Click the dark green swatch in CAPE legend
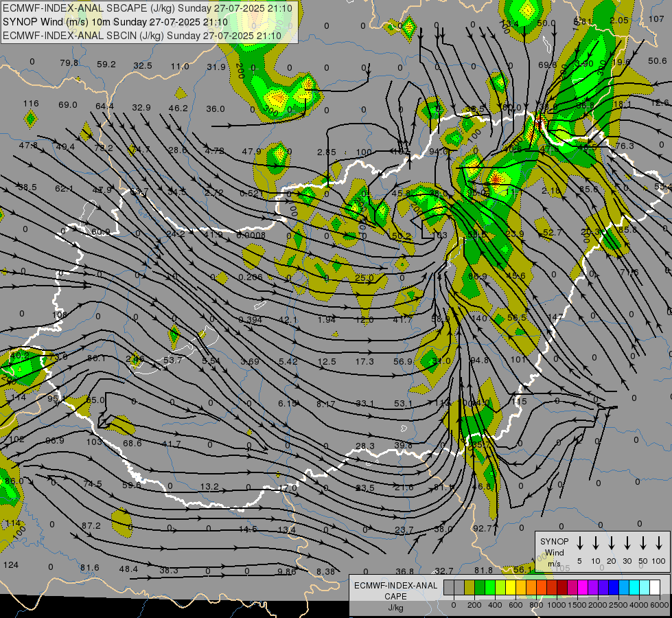 [x=480, y=588]
